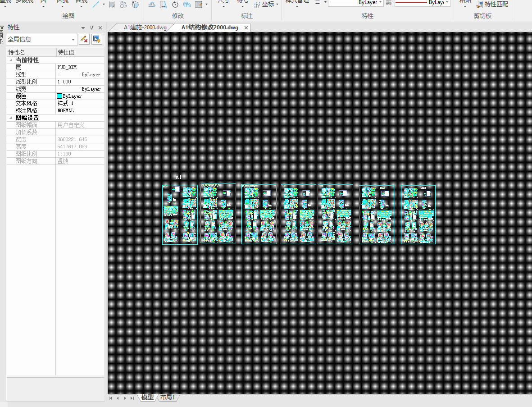Select the Line drawing tool icon
The height and width of the screenshot is (407, 532).
click(x=95, y=5)
